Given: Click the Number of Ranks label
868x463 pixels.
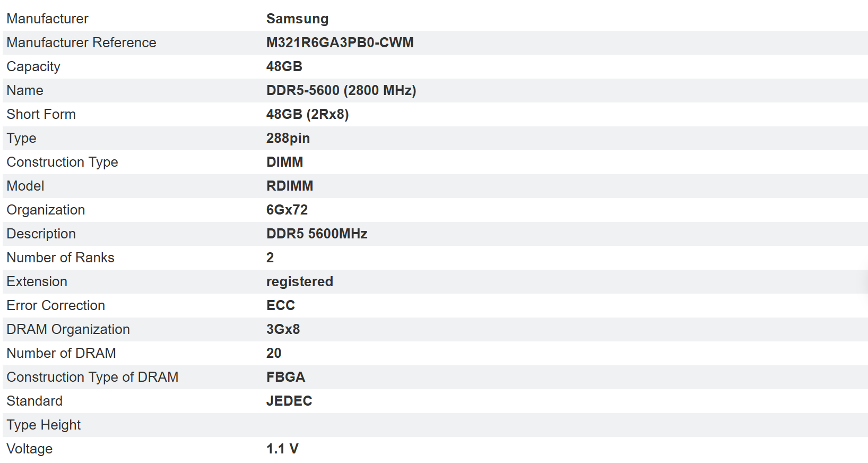Looking at the screenshot, I should 60,258.
